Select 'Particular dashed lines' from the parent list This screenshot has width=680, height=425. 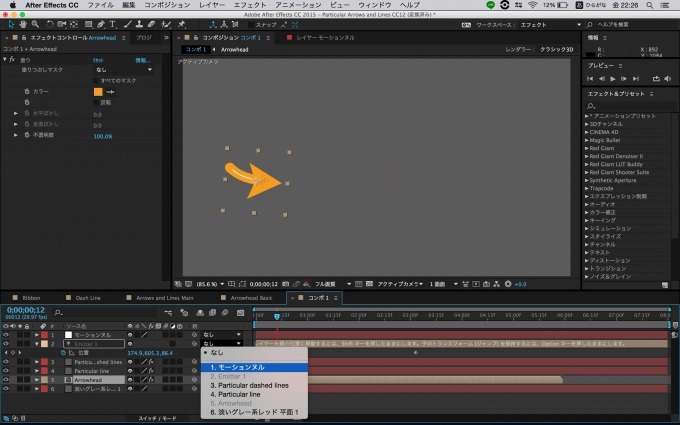(248, 385)
